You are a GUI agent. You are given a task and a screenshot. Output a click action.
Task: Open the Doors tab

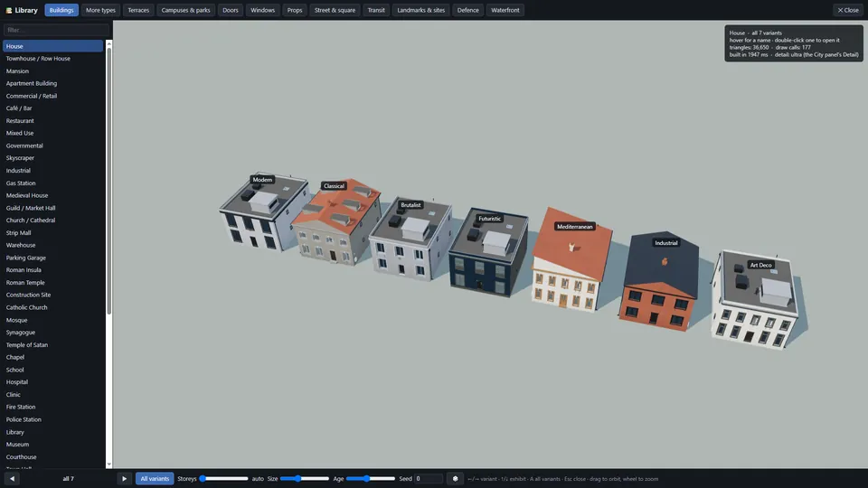pos(231,10)
